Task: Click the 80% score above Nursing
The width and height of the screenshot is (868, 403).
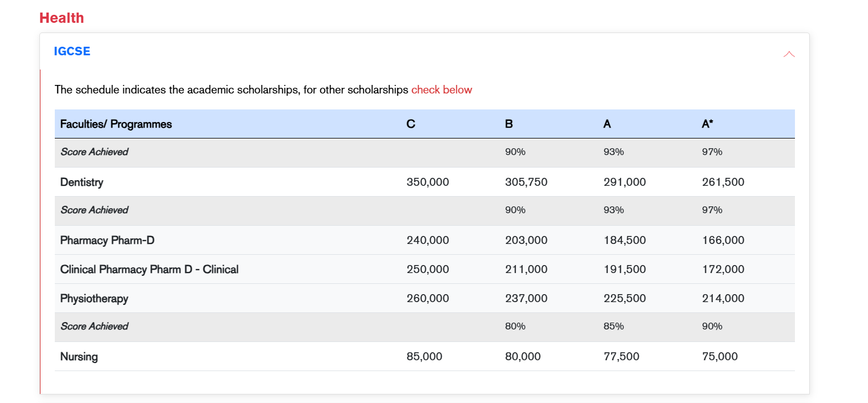Action: [515, 327]
